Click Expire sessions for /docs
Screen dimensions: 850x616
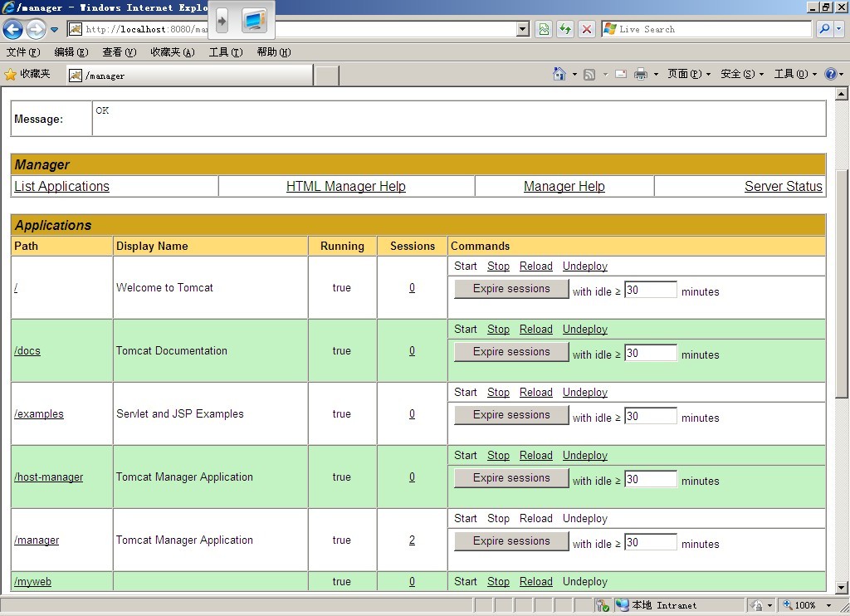point(511,351)
